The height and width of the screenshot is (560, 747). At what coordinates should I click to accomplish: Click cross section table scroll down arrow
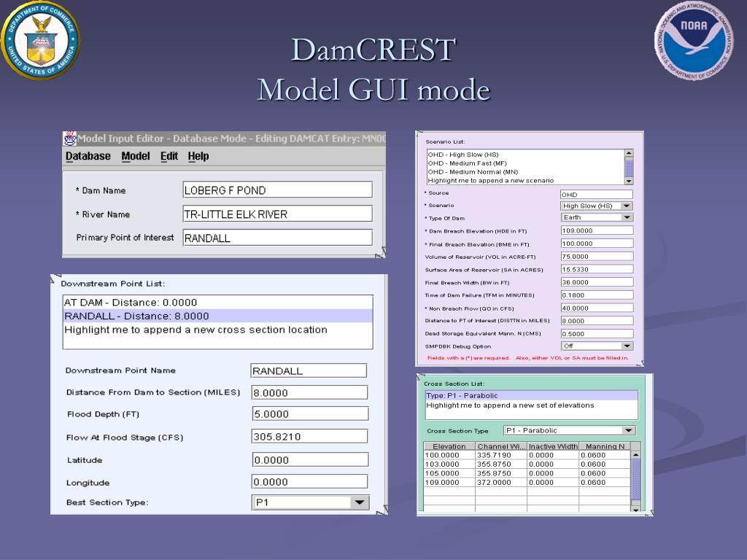[x=635, y=508]
